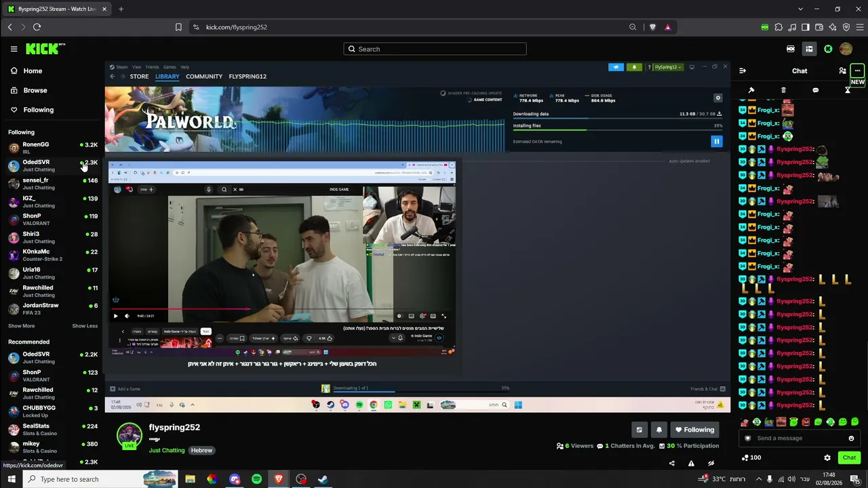Toggle the browser sidebar panel icon
868x488 pixels.
[806, 27]
